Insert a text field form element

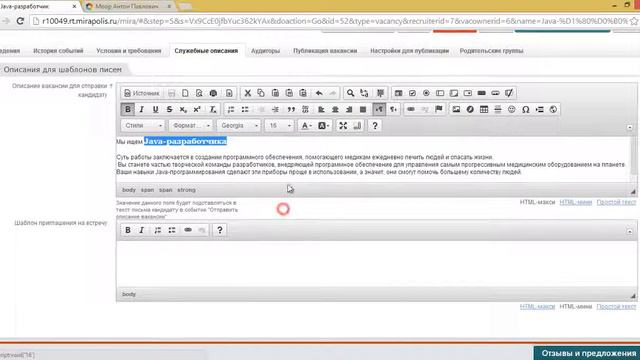point(440,93)
